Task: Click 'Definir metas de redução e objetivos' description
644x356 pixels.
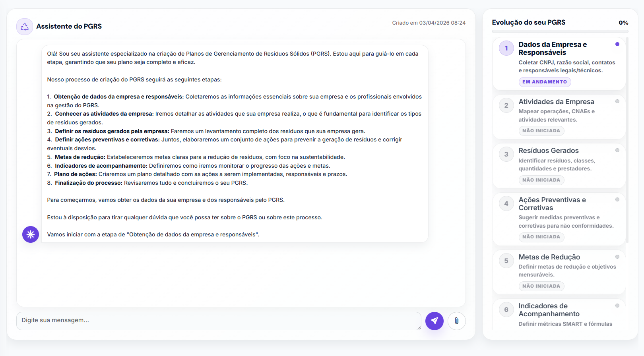Action: coord(567,271)
